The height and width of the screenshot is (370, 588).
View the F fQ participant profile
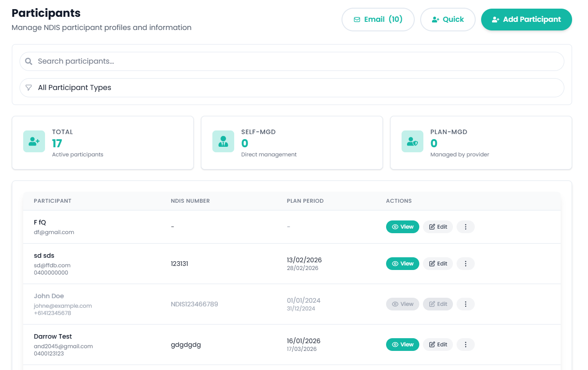(402, 227)
